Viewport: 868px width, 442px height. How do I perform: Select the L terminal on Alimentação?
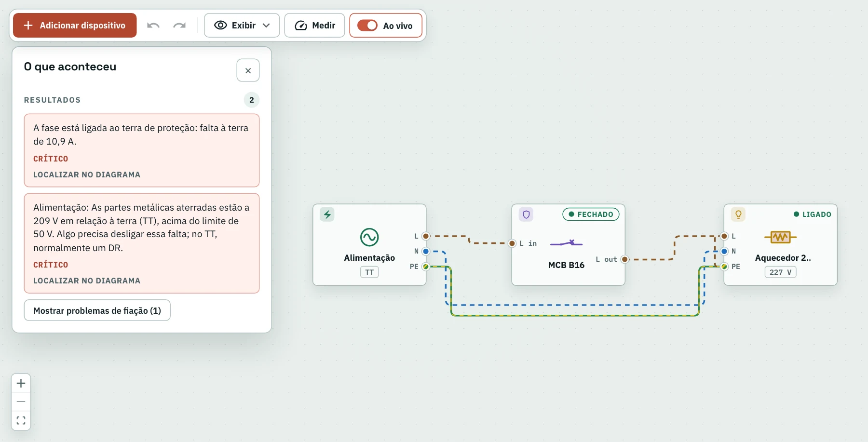(x=426, y=236)
